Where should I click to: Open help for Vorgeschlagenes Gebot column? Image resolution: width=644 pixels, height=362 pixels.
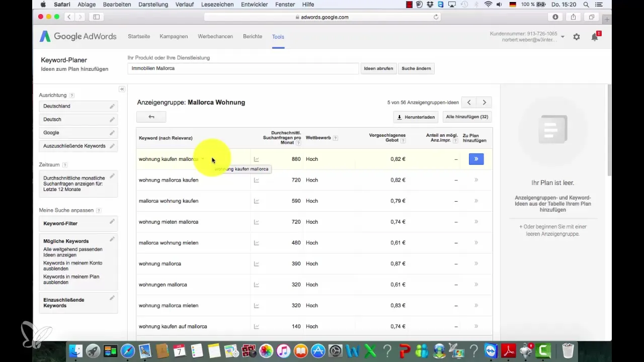[x=403, y=141]
